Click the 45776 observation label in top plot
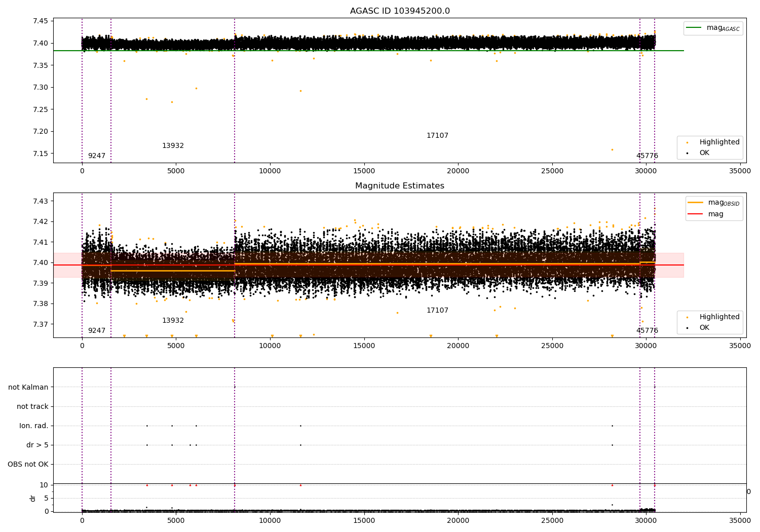Image resolution: width=760 pixels, height=532 pixels. (647, 156)
